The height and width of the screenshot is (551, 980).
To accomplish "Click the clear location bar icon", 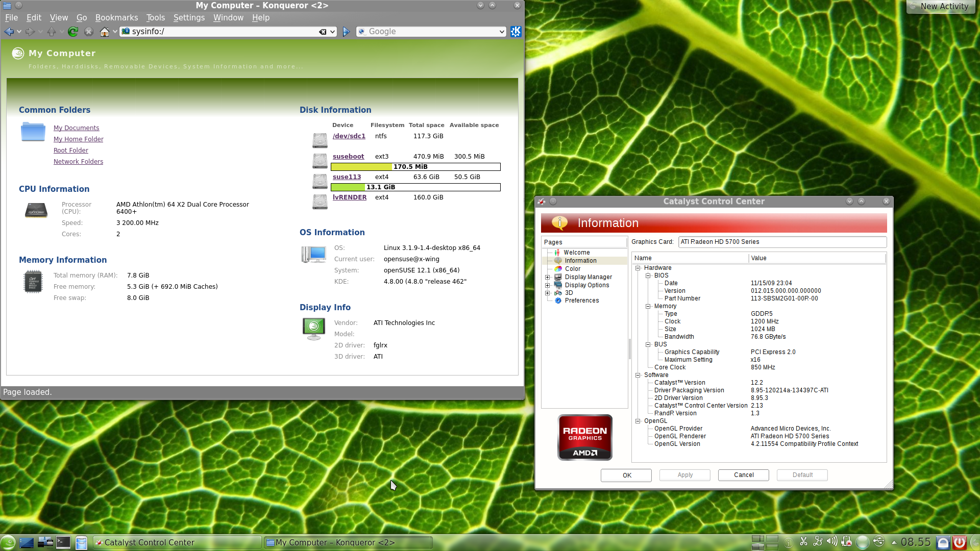I will pyautogui.click(x=323, y=32).
